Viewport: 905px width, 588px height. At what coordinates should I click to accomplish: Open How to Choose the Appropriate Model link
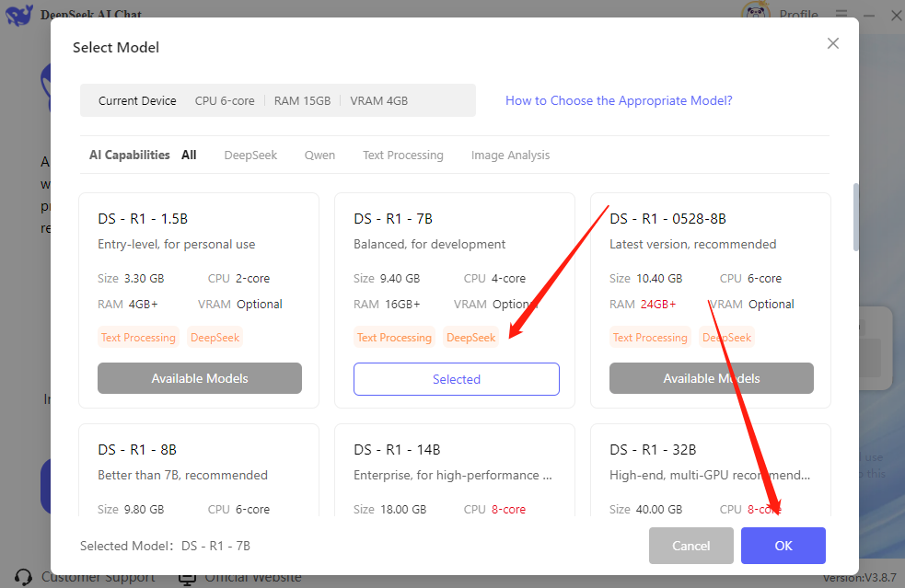(619, 100)
